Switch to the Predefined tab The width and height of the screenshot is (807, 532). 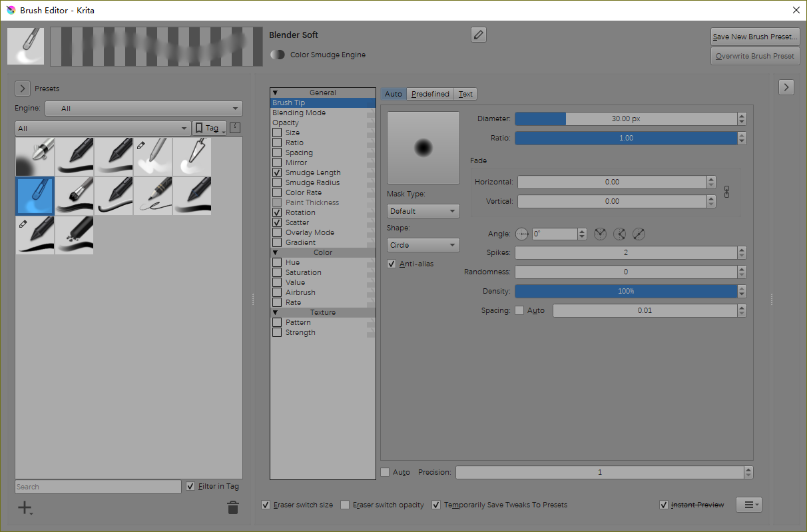click(430, 94)
